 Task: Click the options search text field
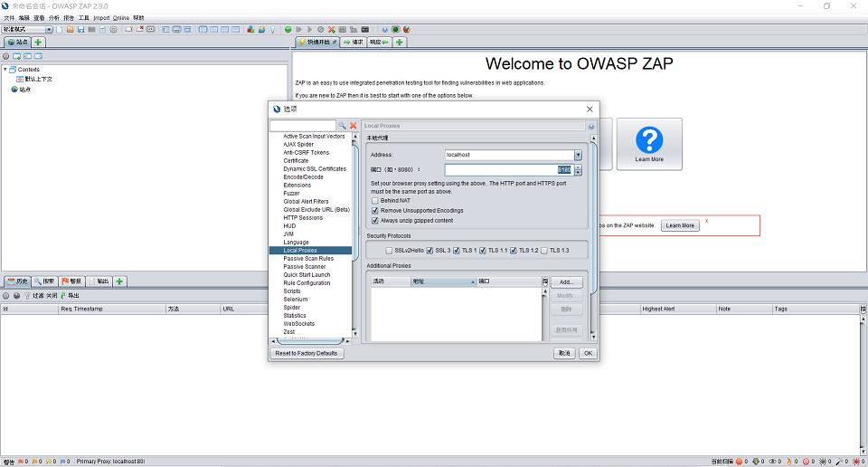coord(303,126)
